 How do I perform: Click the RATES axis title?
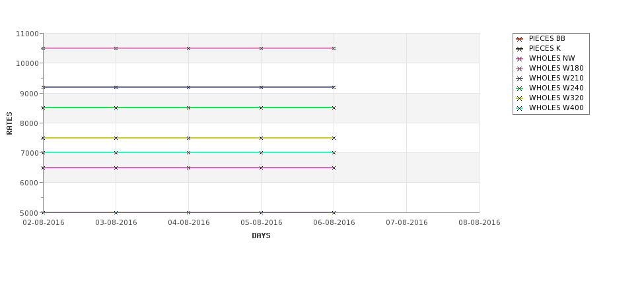10,123
